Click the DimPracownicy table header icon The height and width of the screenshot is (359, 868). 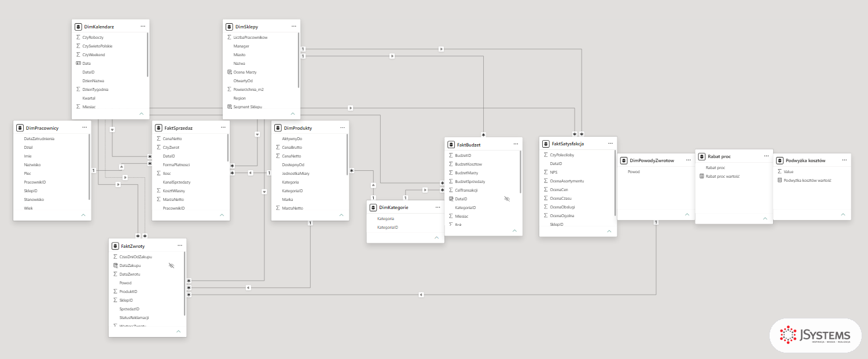pos(20,127)
